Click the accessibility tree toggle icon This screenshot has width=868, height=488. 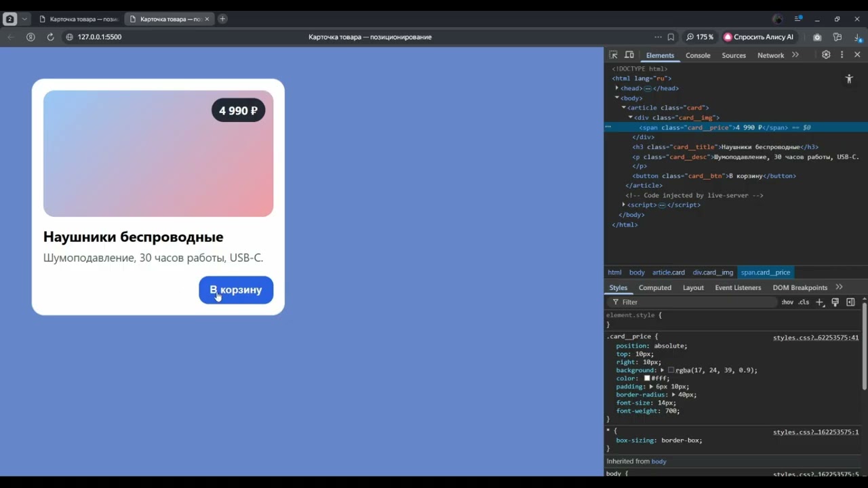[x=849, y=79]
